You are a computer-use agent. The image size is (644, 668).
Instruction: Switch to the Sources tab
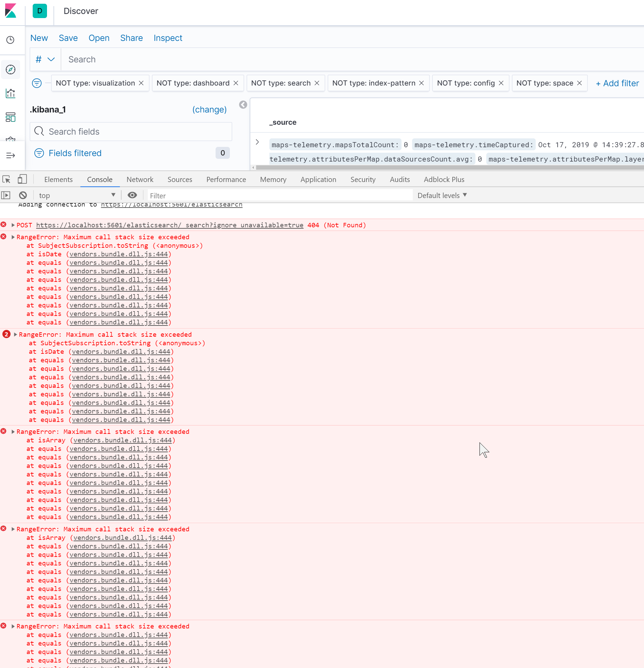(180, 179)
